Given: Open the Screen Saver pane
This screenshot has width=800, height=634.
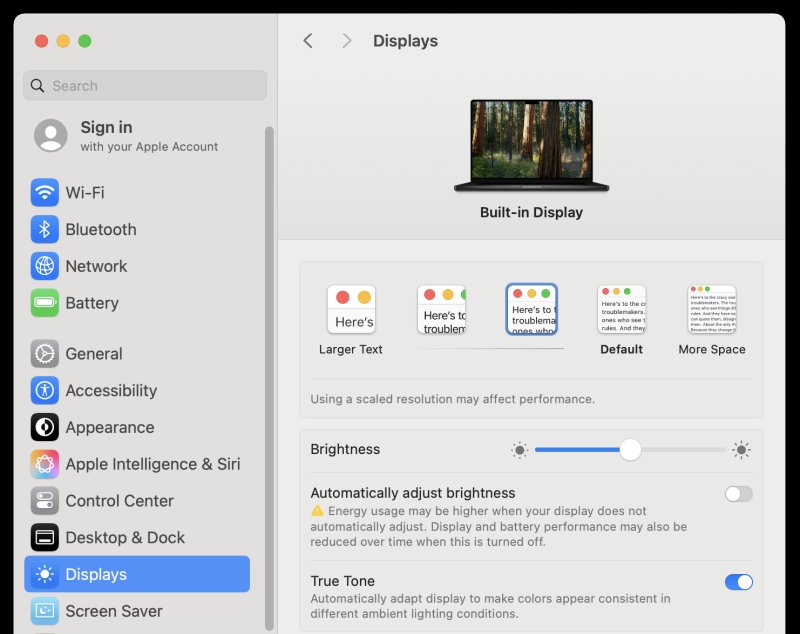Looking at the screenshot, I should click(x=113, y=611).
